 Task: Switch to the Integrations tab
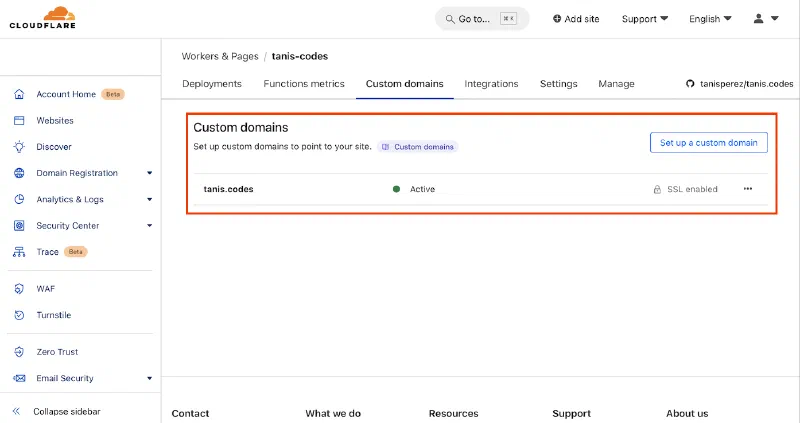pyautogui.click(x=491, y=84)
